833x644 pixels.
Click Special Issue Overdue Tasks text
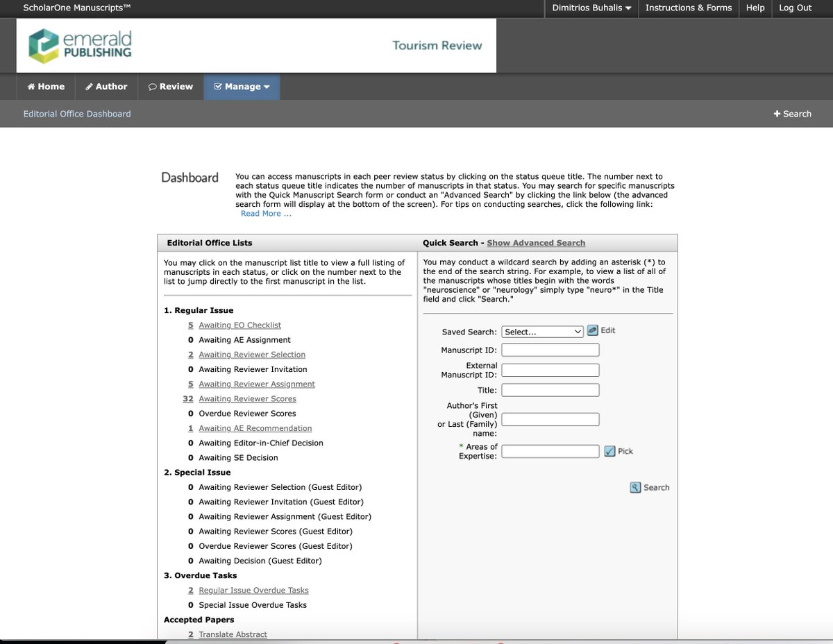click(x=253, y=605)
